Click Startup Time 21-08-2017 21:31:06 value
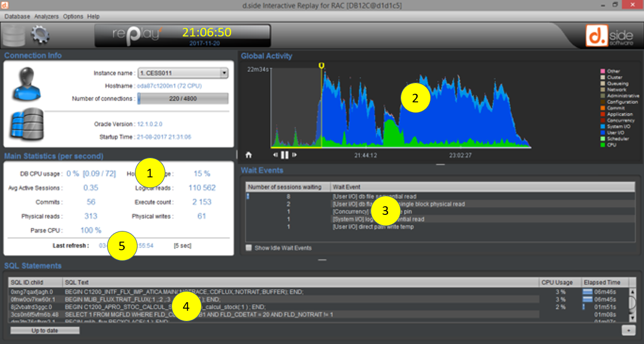The width and height of the screenshot is (644, 344). click(x=164, y=137)
